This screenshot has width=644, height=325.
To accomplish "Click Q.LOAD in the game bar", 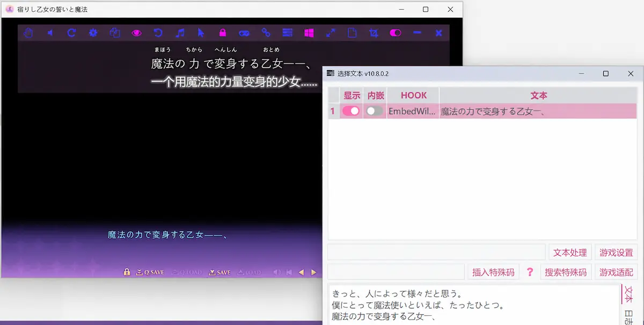I will [x=187, y=272].
